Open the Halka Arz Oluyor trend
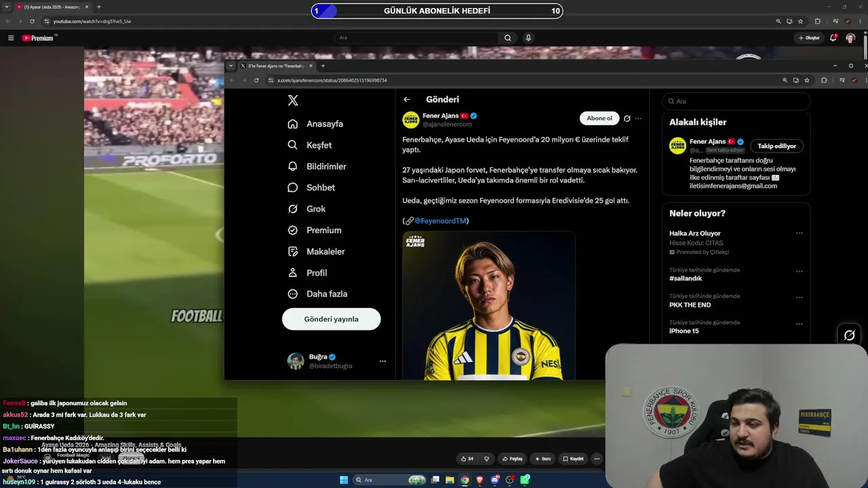This screenshot has height=488, width=868. tap(695, 234)
